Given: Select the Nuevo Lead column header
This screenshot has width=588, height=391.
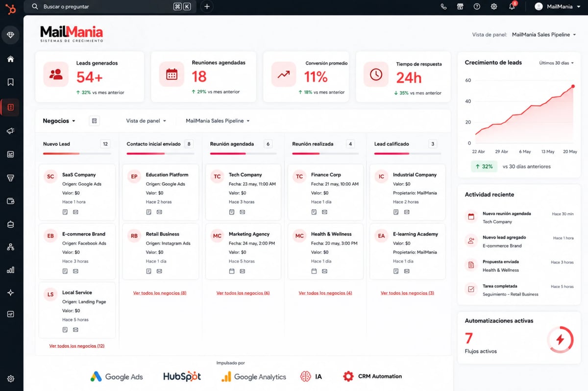Looking at the screenshot, I should [x=56, y=144].
